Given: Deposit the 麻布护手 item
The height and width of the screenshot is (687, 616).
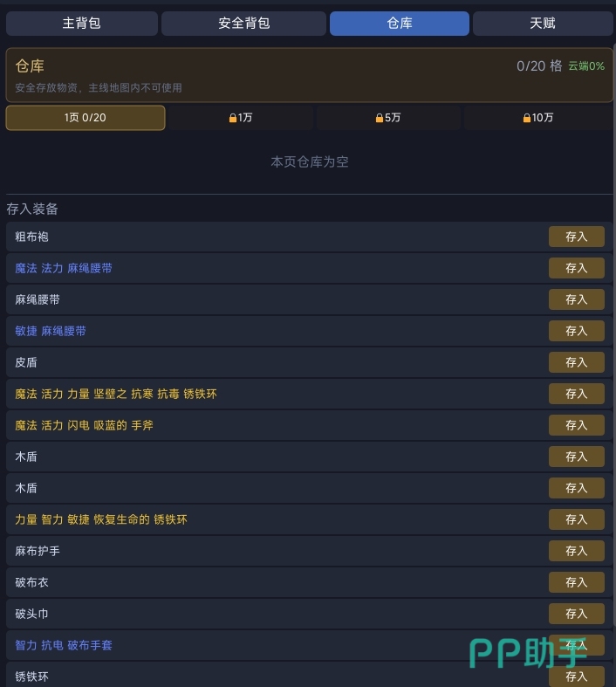Looking at the screenshot, I should tap(576, 551).
